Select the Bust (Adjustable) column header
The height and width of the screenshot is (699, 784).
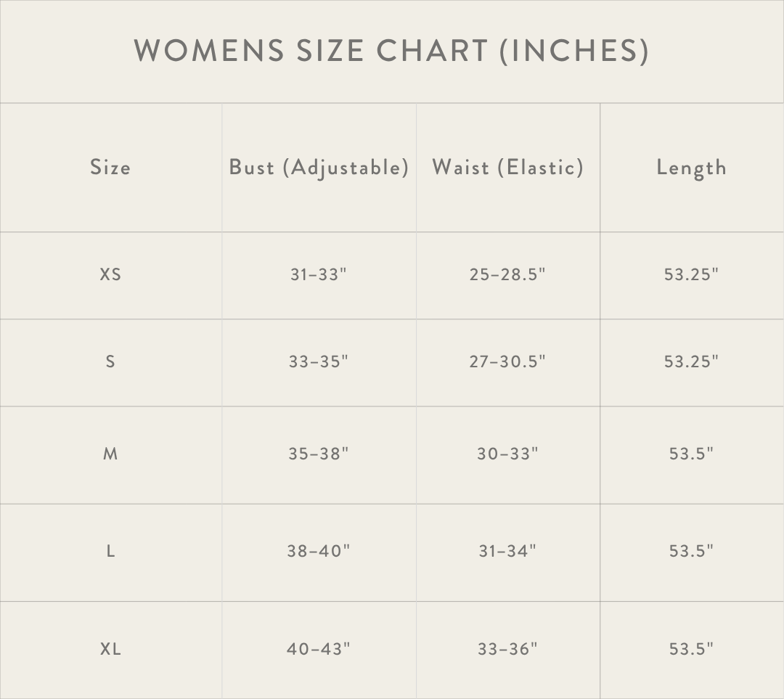[x=319, y=168]
